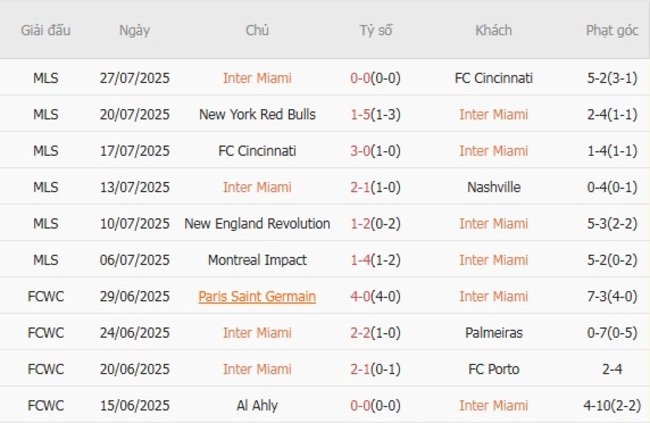This screenshot has height=423, width=650.
Task: Click the 1-4 score of the Montreal Impact match
Action: pos(361,260)
